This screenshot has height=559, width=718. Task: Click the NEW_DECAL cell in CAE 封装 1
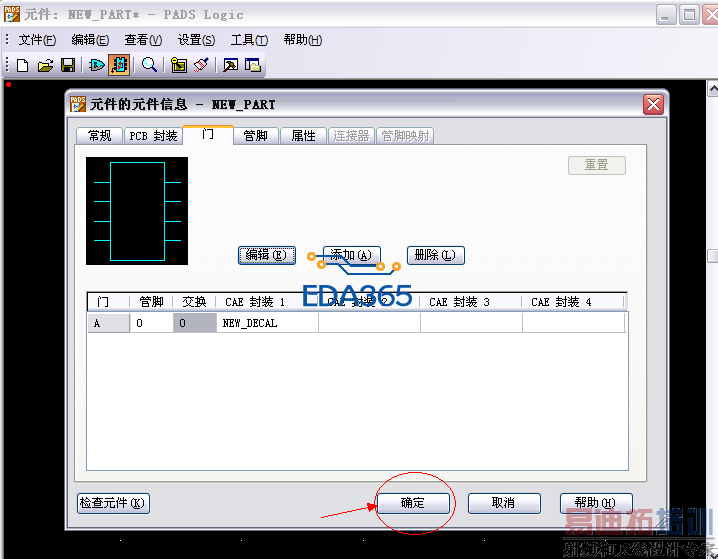pyautogui.click(x=267, y=323)
